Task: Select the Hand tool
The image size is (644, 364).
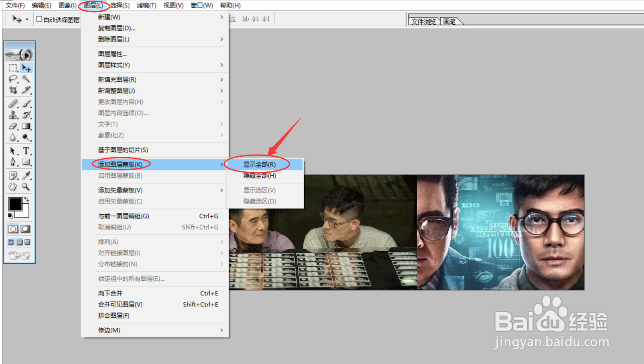Action: pos(13,187)
